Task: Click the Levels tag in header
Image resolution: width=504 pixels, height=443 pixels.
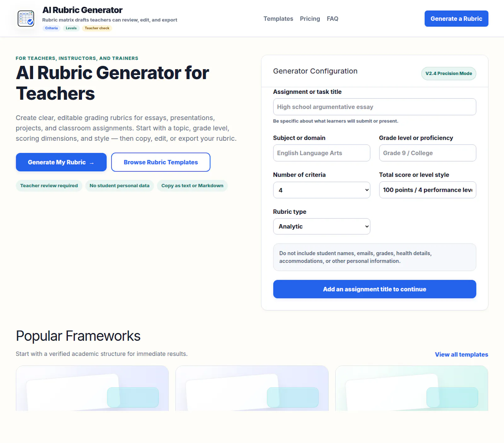Action: pos(71,28)
